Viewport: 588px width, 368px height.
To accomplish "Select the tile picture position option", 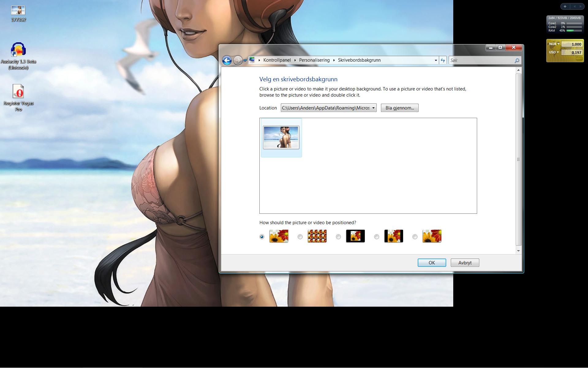I will pyautogui.click(x=300, y=237).
